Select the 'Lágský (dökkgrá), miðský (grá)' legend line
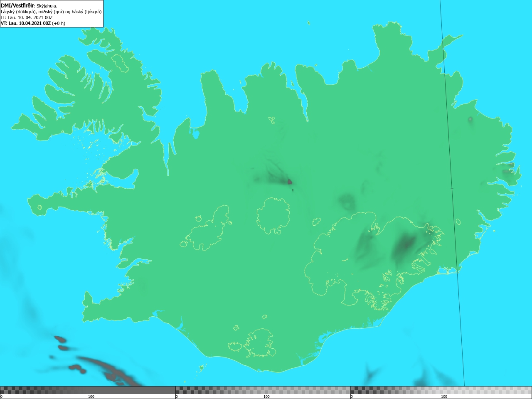Image resolution: width=532 pixels, height=399 pixels. 51,12
